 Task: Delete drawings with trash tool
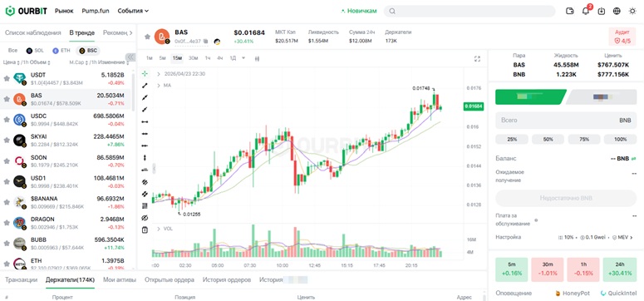[x=145, y=229]
